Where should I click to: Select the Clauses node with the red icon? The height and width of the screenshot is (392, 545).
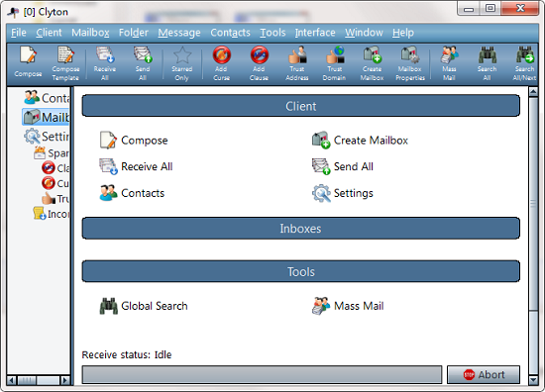pyautogui.click(x=55, y=168)
